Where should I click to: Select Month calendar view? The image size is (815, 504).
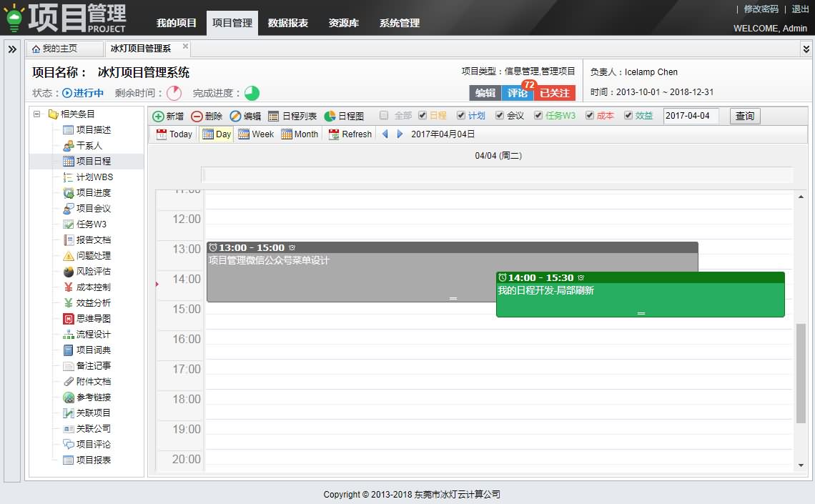click(x=300, y=134)
